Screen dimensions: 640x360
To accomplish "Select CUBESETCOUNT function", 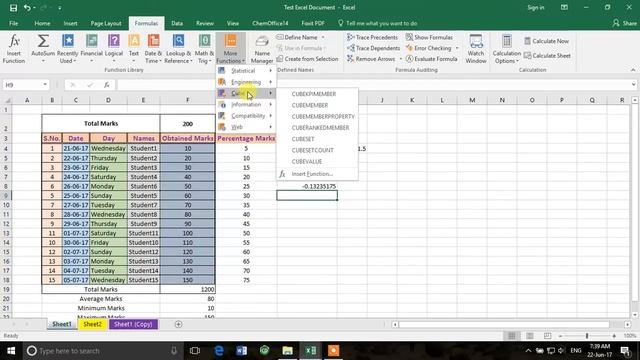I will pos(313,150).
